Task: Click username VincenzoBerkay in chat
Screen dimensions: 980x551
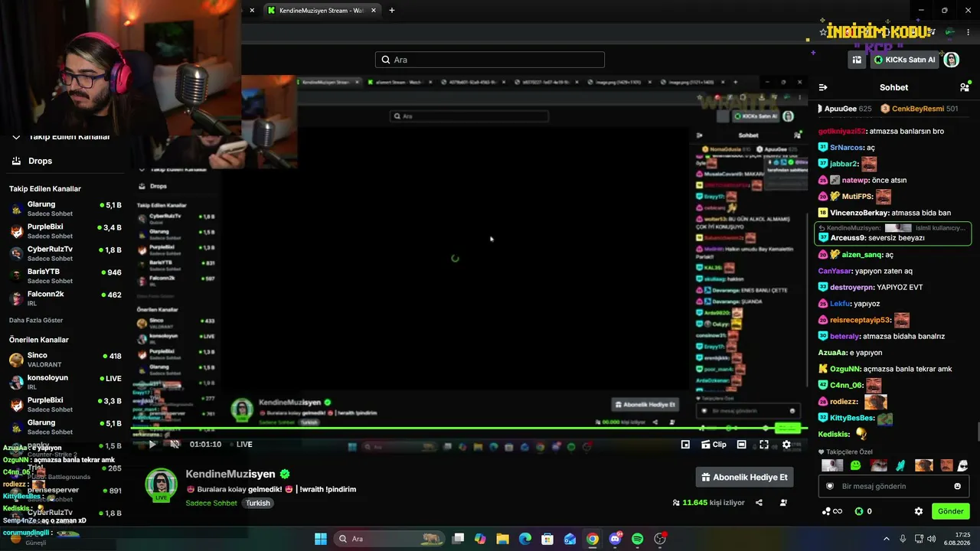Action: pos(860,213)
